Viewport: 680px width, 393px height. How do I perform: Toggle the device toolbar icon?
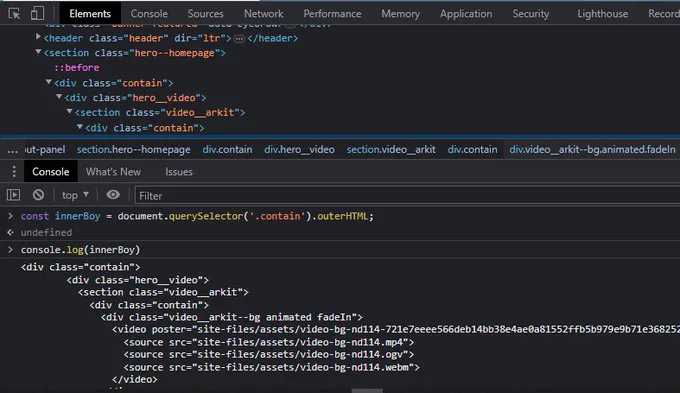(37, 13)
